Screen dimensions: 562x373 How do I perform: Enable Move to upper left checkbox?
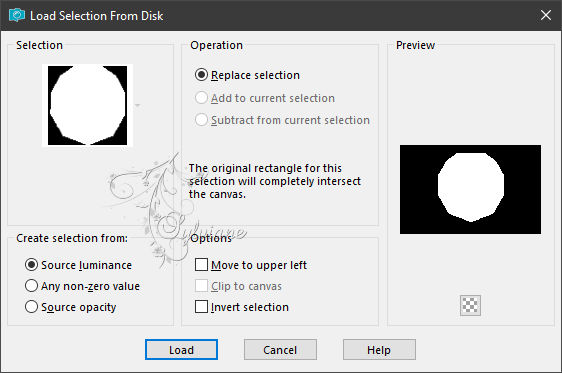click(x=201, y=265)
